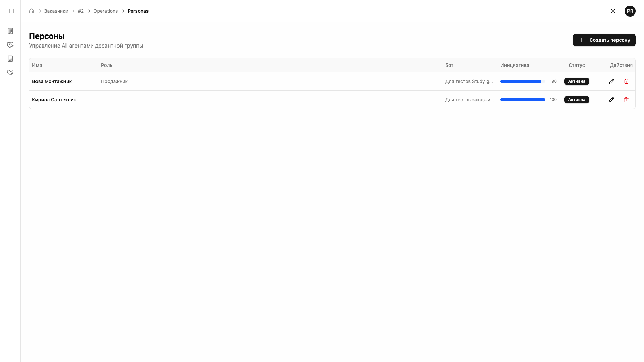Open first building icon in sidebar
Viewport: 644px width, 362px height.
10,31
